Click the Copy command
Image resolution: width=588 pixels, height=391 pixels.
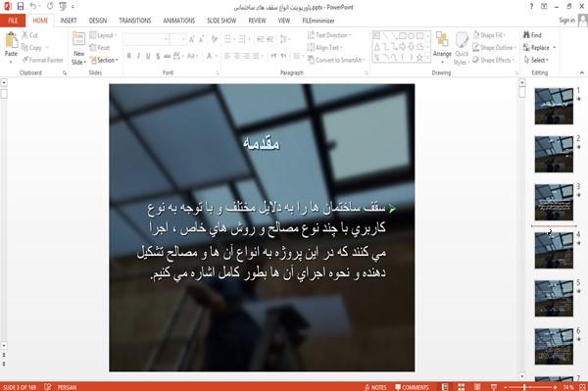coord(32,48)
